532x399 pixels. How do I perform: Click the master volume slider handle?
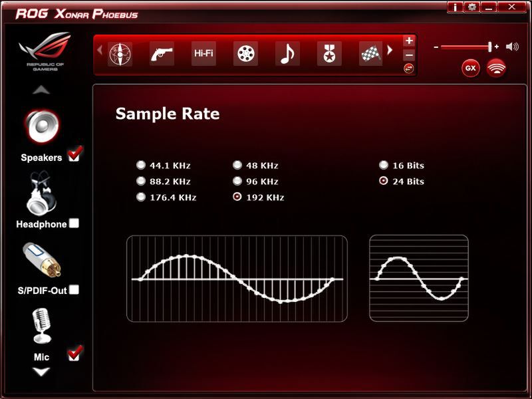pyautogui.click(x=489, y=47)
